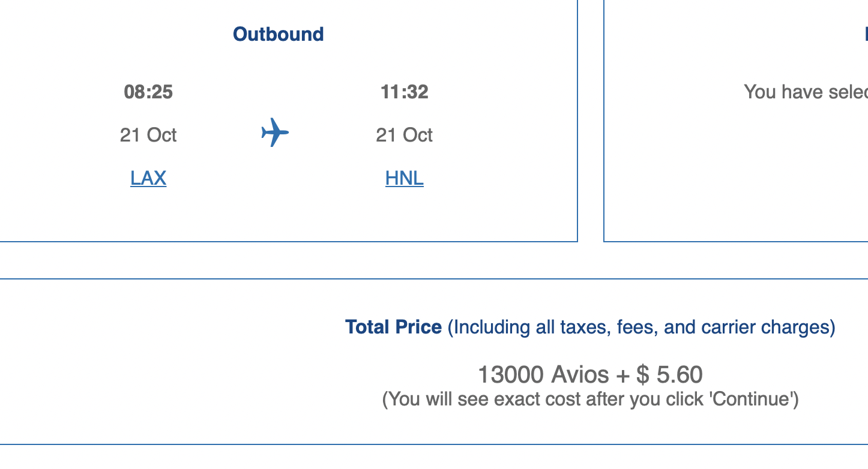868x469 pixels.
Task: Click the airplane icon between LAX and HNL
Action: tap(275, 133)
